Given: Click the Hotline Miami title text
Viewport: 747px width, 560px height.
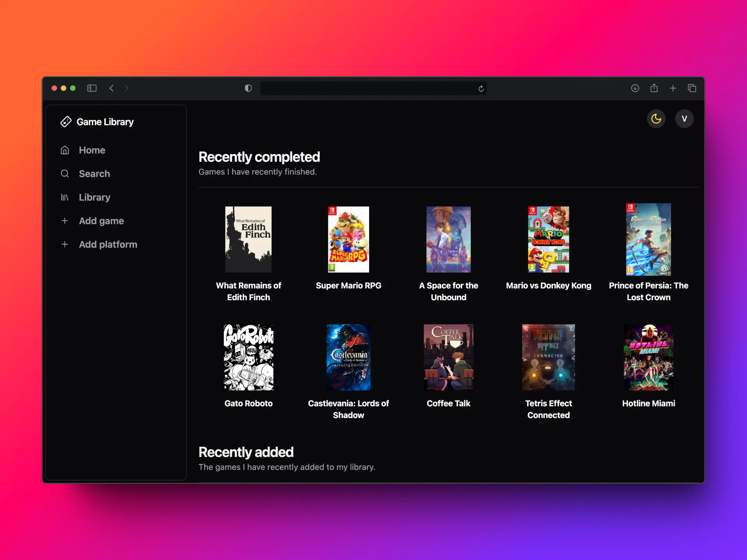Looking at the screenshot, I should tap(649, 403).
